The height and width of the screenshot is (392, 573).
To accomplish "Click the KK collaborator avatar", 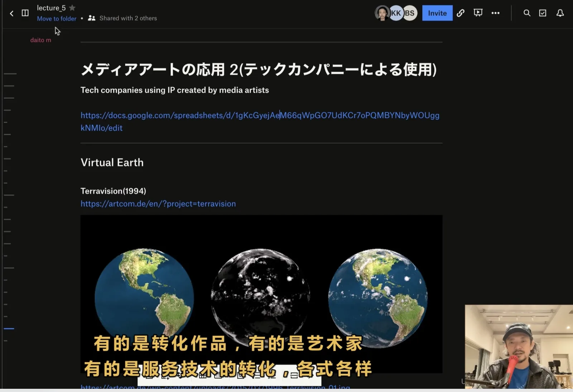I will (x=396, y=13).
